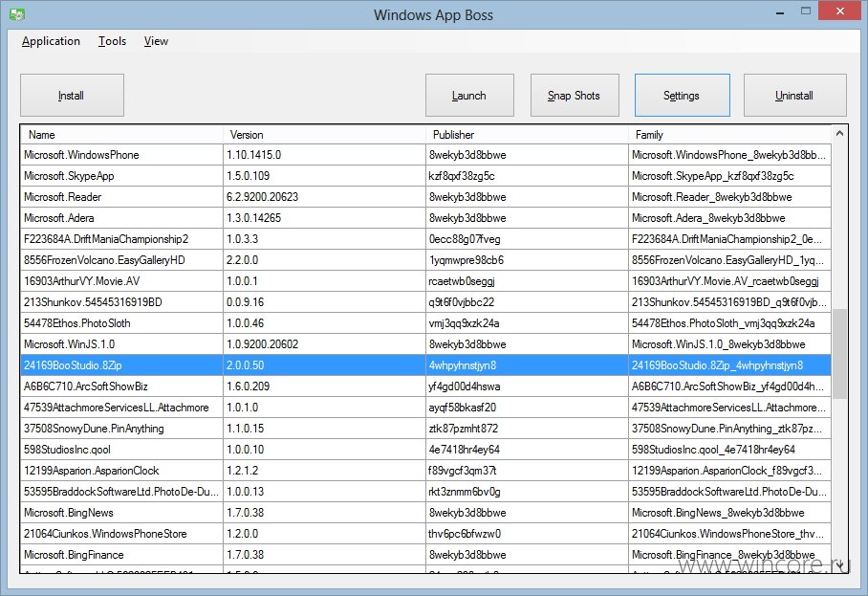Select the 598StudiosInc.qool entry
The image size is (868, 596).
[425, 450]
